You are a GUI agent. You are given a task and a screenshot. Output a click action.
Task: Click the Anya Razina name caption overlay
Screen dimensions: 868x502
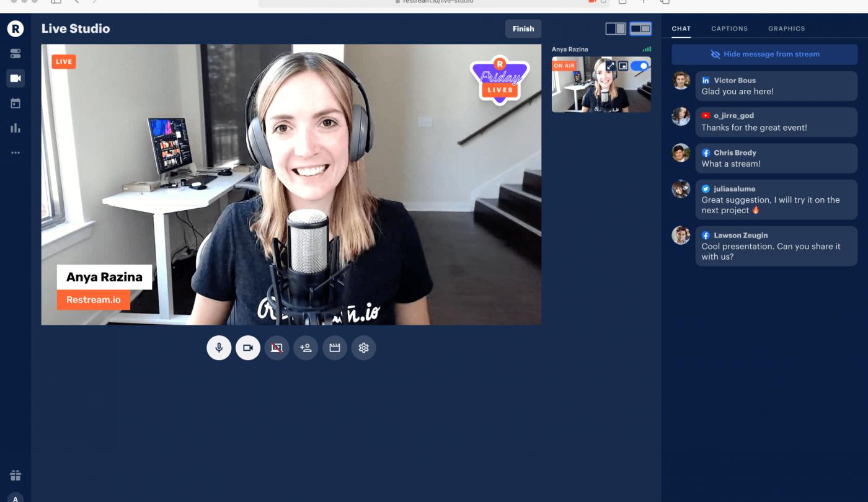[x=104, y=277]
